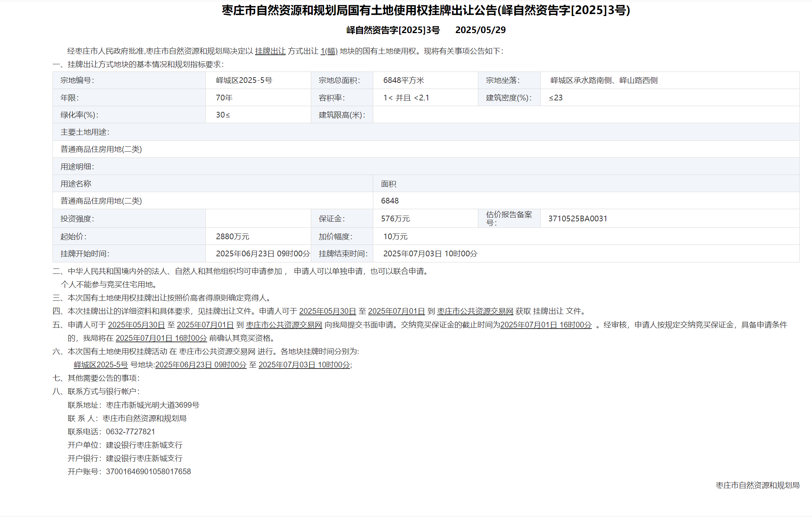The width and height of the screenshot is (812, 521).
Task: Select the 宗地总面积 label cell
Action: pyautogui.click(x=342, y=80)
